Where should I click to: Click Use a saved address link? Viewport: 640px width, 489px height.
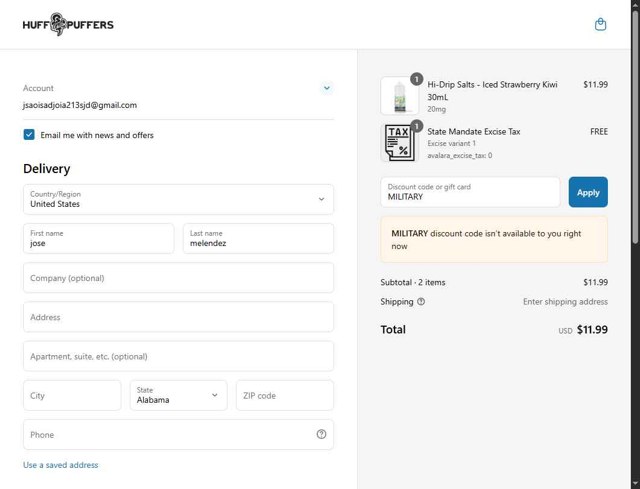tap(61, 465)
